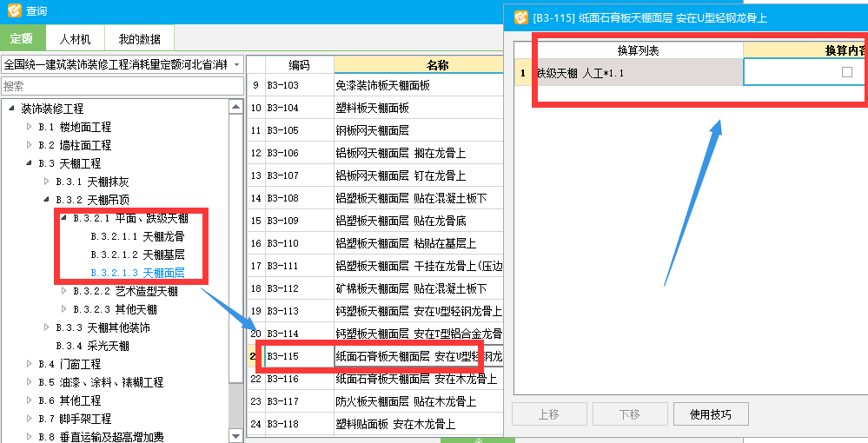This screenshot has width=868, height=443.
Task: Collapse B.3.2.1 平面、跌级天棚 node
Action: pyautogui.click(x=64, y=218)
